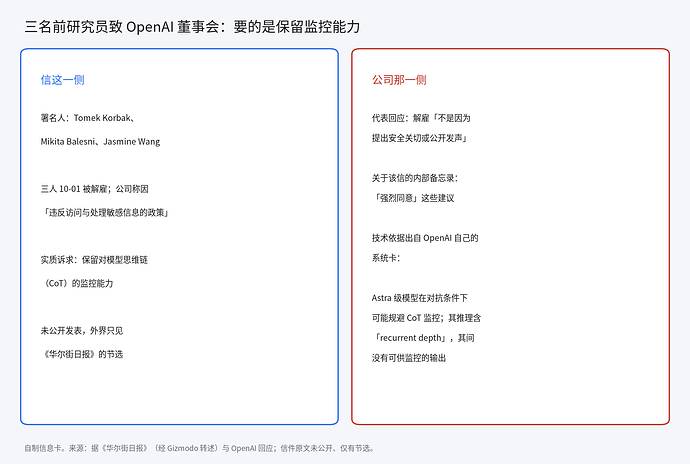690x464 pixels.
Task: Click the line 三人 10-01 被解雇；公司称因
Action: click(95, 189)
